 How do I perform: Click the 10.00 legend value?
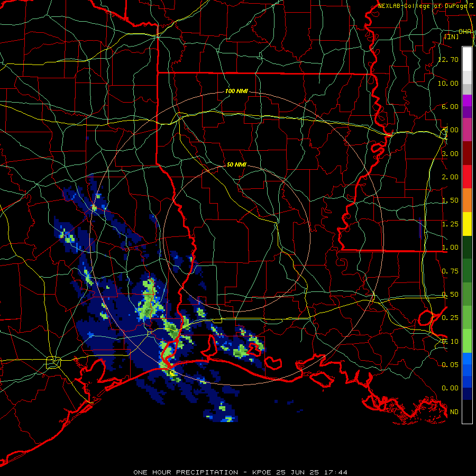(448, 83)
